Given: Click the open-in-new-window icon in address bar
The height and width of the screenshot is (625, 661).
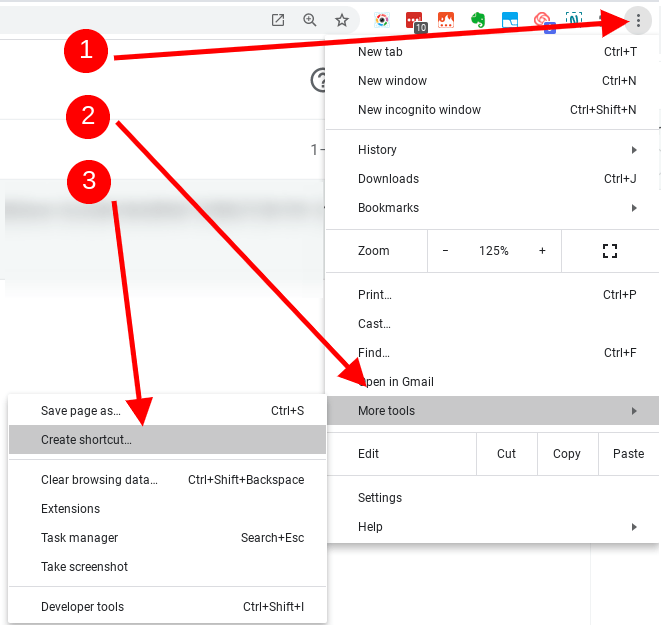Looking at the screenshot, I should pyautogui.click(x=278, y=20).
